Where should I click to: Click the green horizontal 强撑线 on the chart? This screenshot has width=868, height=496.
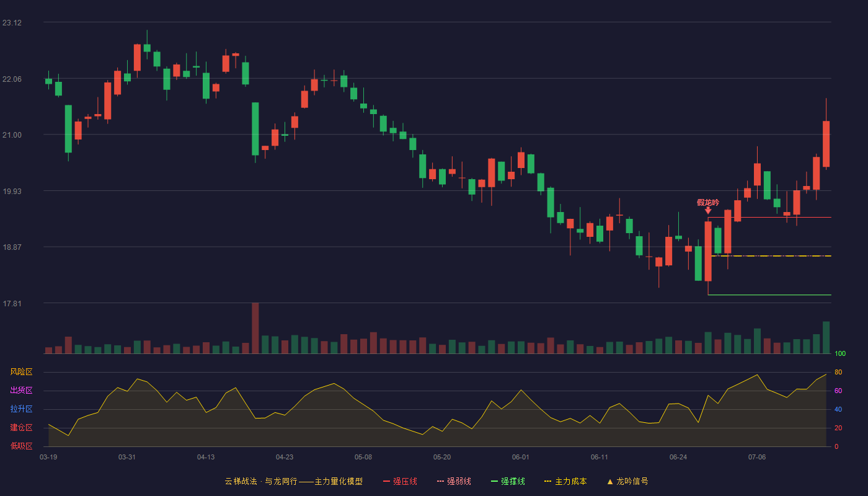pos(769,295)
